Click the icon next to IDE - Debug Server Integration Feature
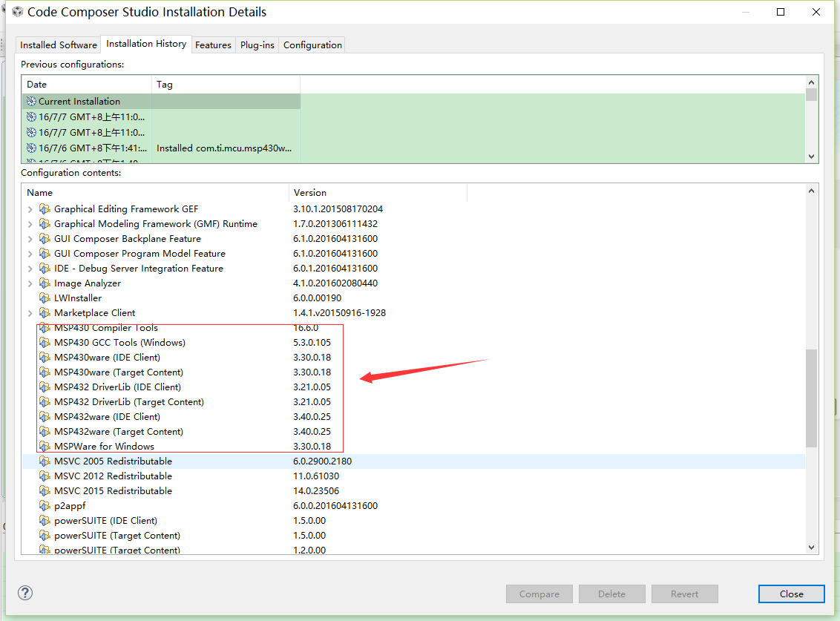Viewport: 840px width, 621px height. tap(45, 269)
